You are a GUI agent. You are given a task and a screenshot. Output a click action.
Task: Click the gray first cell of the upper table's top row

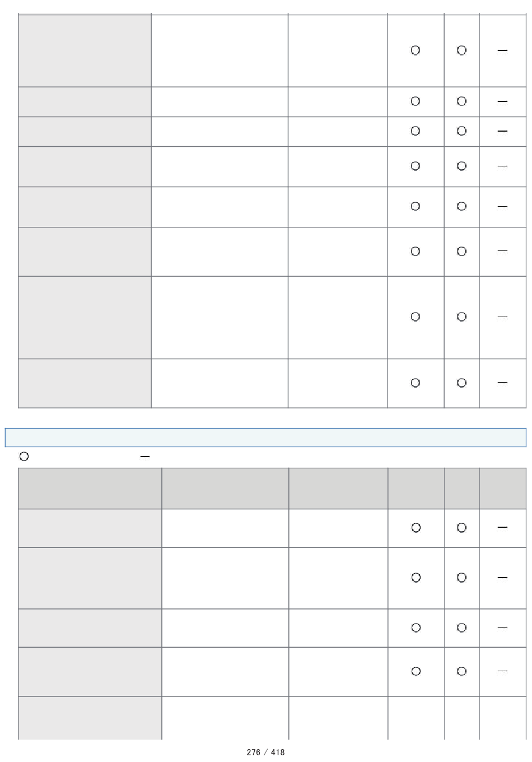click(85, 50)
